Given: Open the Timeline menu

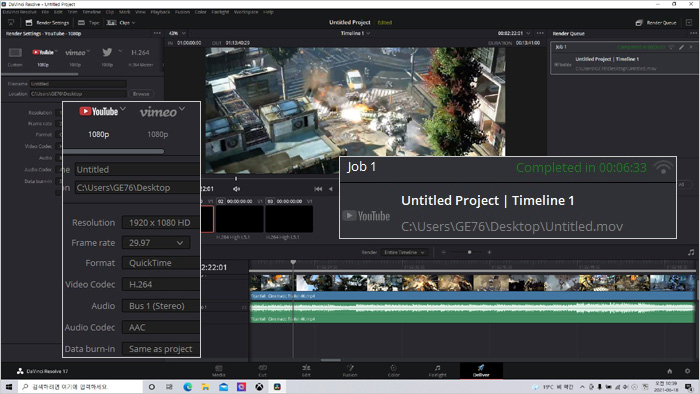Looking at the screenshot, I should 92,12.
